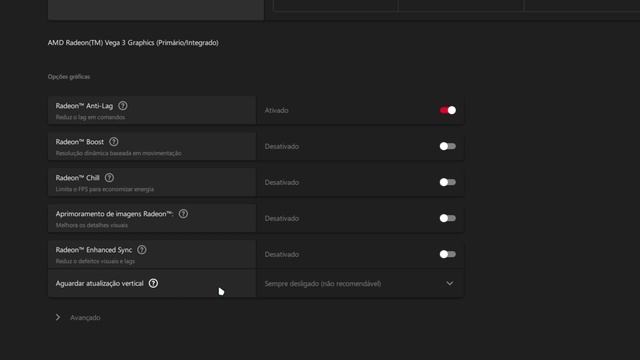The height and width of the screenshot is (360, 640).
Task: Click the Radeon Enhanced Sync title
Action: pyautogui.click(x=94, y=250)
